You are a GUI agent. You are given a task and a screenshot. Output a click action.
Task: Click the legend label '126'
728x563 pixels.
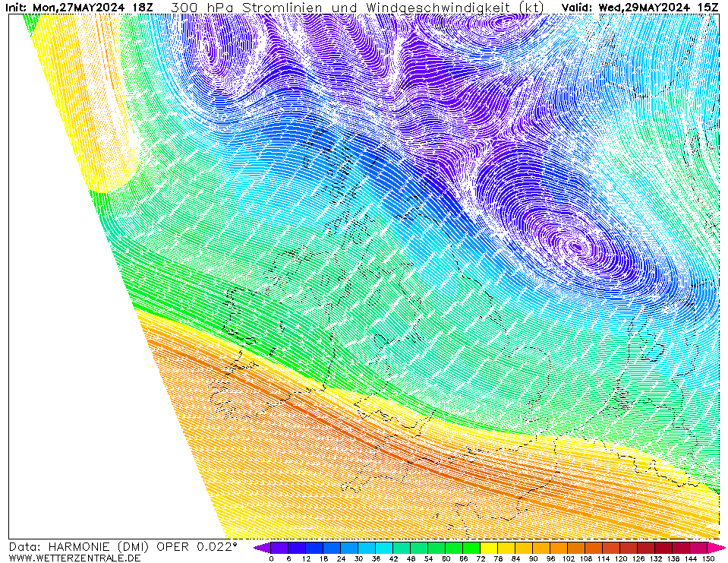pyautogui.click(x=638, y=558)
